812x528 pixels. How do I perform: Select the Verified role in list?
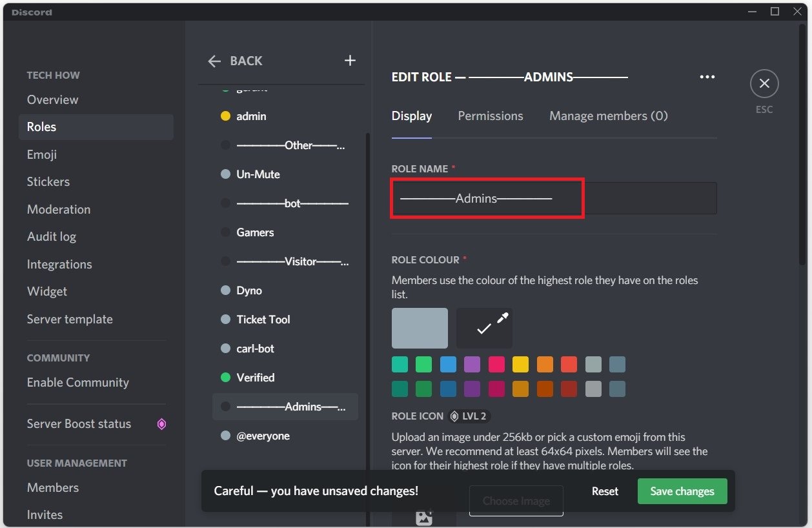[255, 378]
